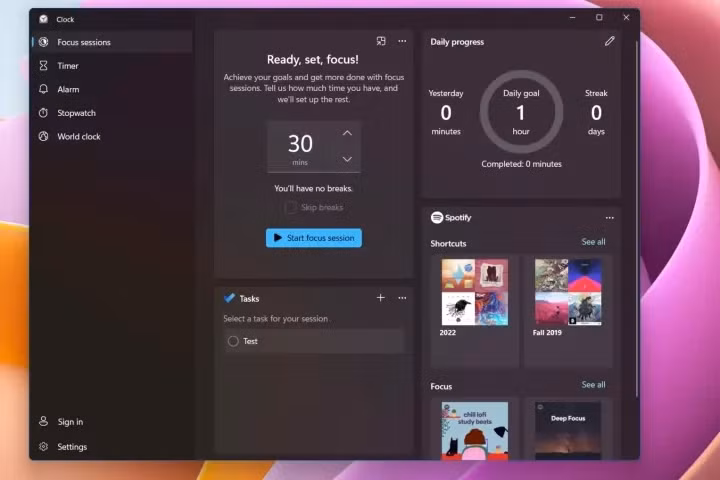Viewport: 720px width, 480px height.
Task: Click the Test task name text
Action: click(x=250, y=341)
